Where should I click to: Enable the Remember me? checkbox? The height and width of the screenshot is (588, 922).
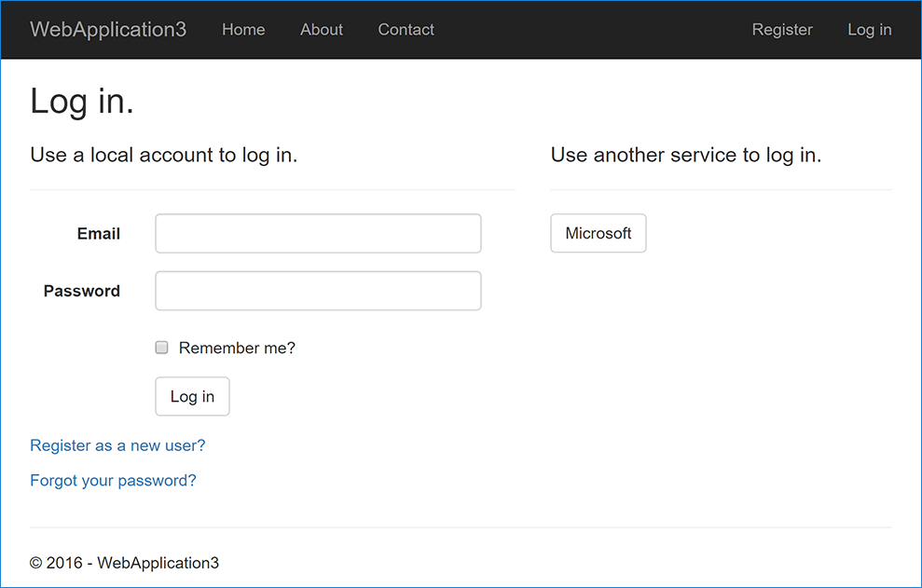(x=160, y=347)
